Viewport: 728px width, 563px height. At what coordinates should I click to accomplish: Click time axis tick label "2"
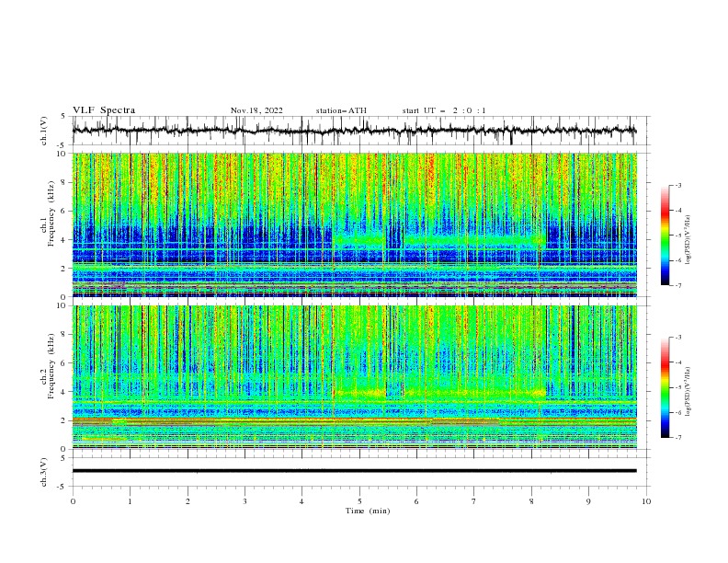(188, 501)
